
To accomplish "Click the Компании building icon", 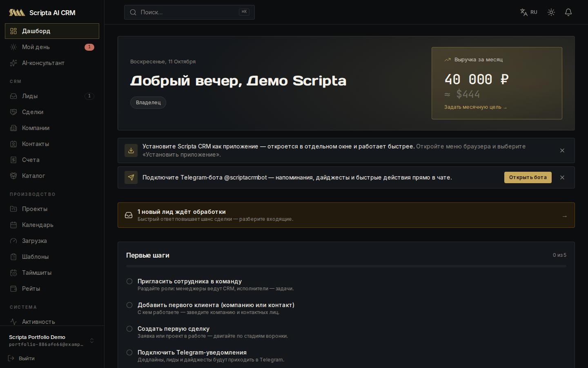I will (x=13, y=128).
